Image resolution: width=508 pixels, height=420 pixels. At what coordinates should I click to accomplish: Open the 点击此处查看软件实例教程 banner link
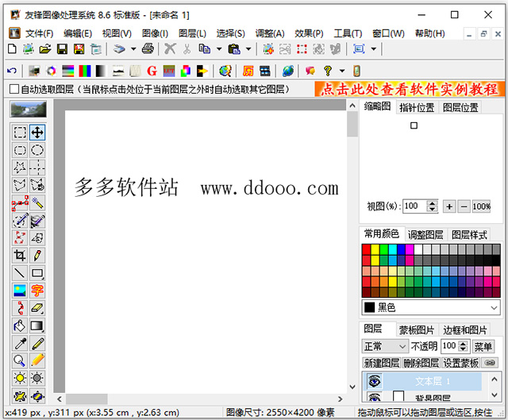pos(410,89)
